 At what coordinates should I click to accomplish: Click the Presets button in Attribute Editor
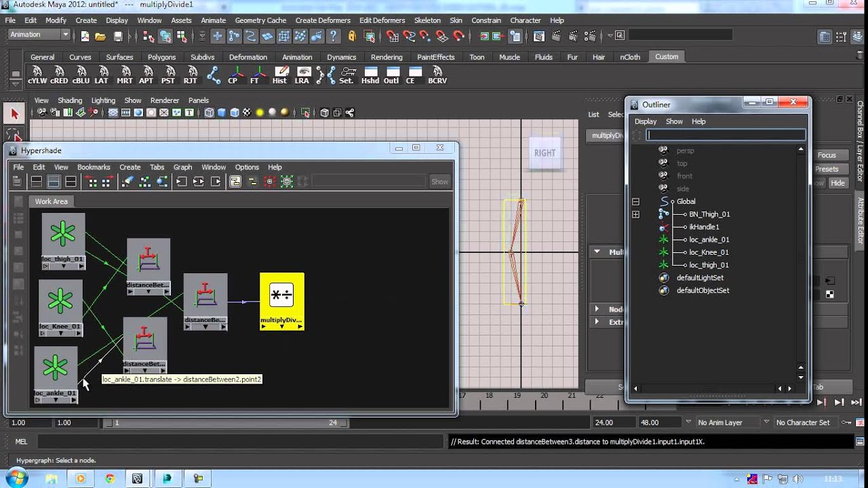[x=827, y=169]
